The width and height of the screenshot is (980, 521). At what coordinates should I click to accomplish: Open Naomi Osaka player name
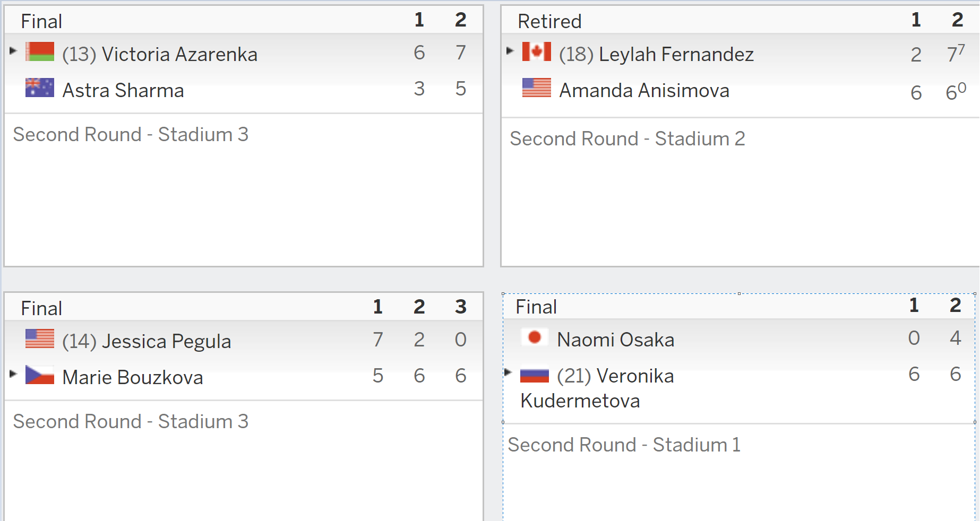pos(616,340)
